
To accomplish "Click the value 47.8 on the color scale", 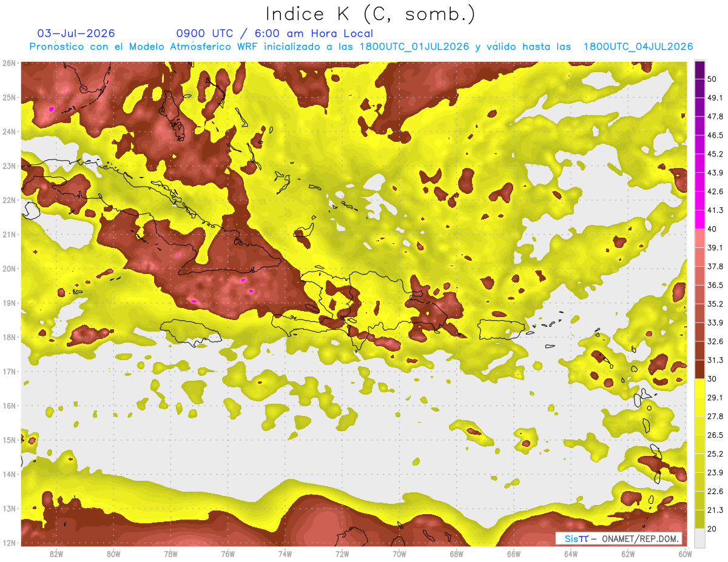I will 715,117.
